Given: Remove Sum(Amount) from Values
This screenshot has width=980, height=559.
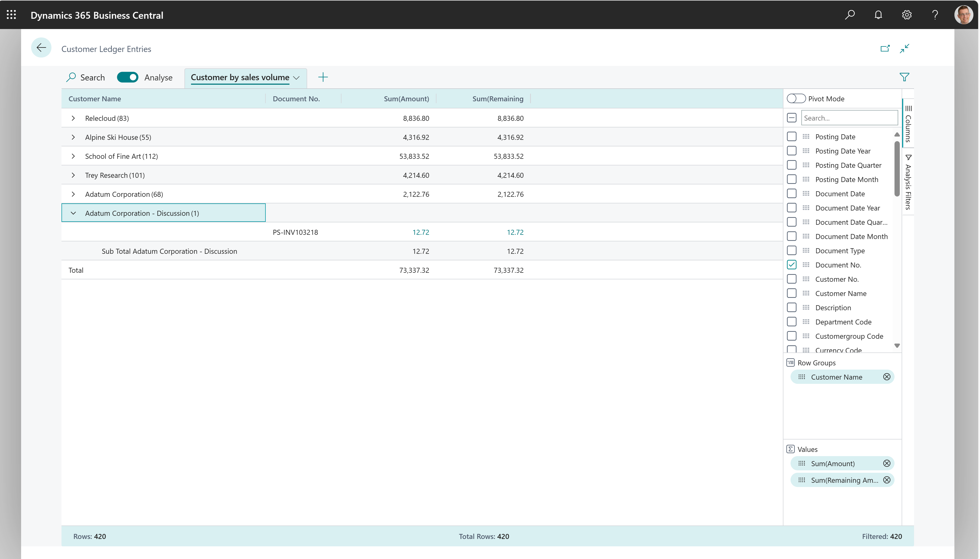Looking at the screenshot, I should click(886, 463).
